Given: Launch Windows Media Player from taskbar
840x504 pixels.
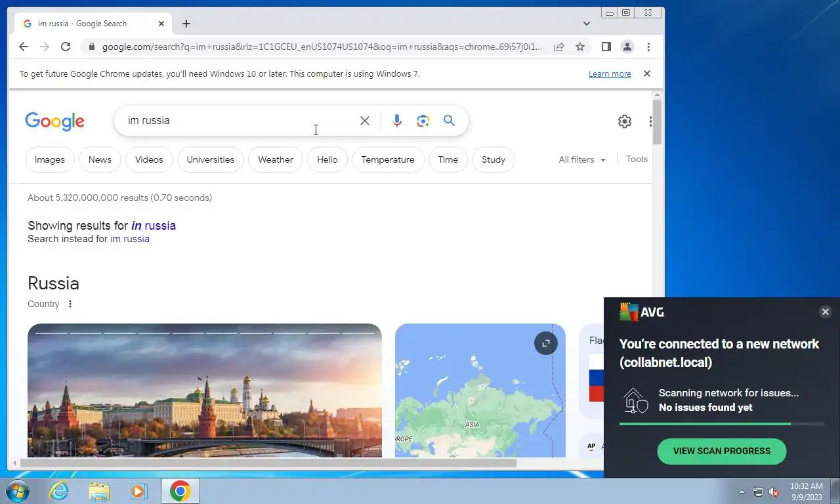Looking at the screenshot, I should pyautogui.click(x=138, y=491).
